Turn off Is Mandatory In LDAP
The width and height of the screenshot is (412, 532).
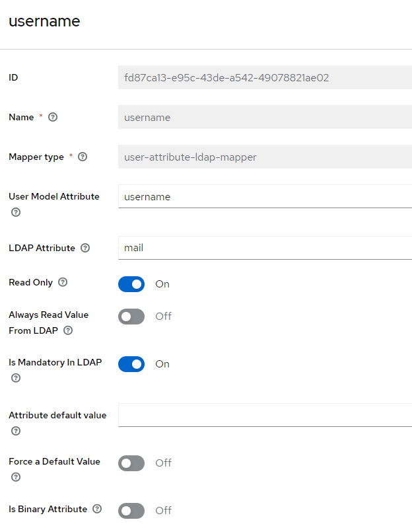[131, 364]
